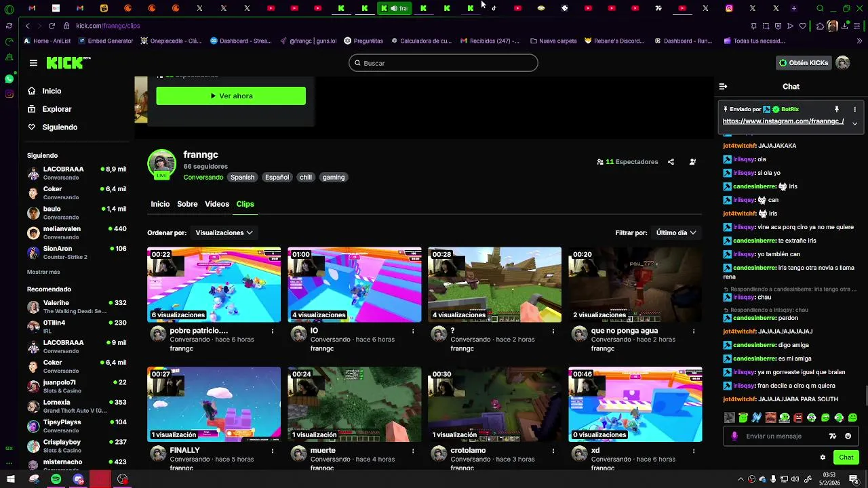Viewport: 868px width, 488px height.
Task: Click the 'chill' tag
Action: click(x=306, y=178)
